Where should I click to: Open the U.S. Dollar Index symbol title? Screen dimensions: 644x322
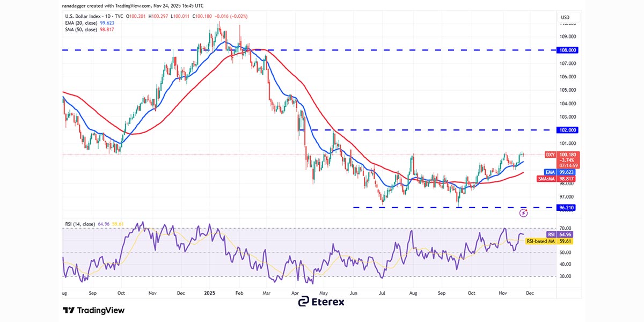coord(82,16)
